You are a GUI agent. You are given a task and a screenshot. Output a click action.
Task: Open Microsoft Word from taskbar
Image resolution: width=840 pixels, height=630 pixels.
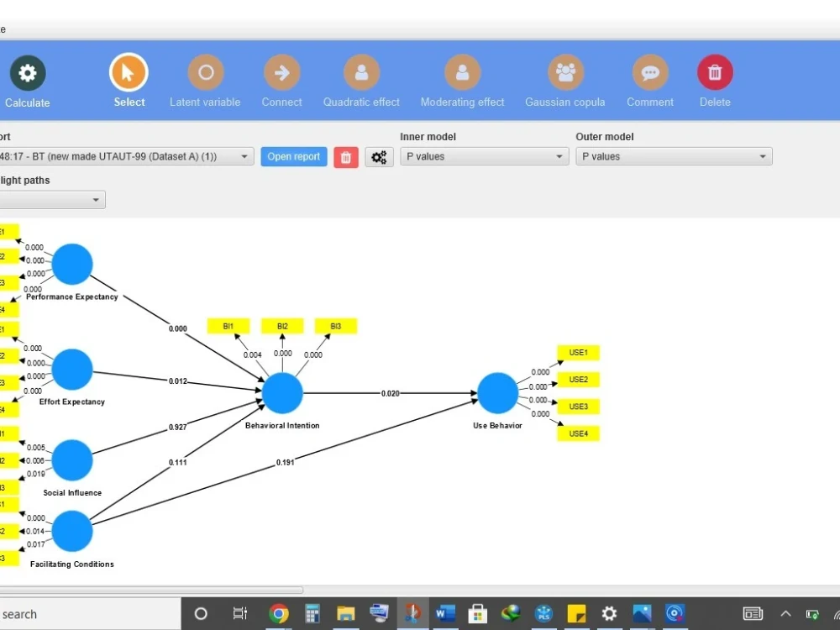pyautogui.click(x=445, y=613)
